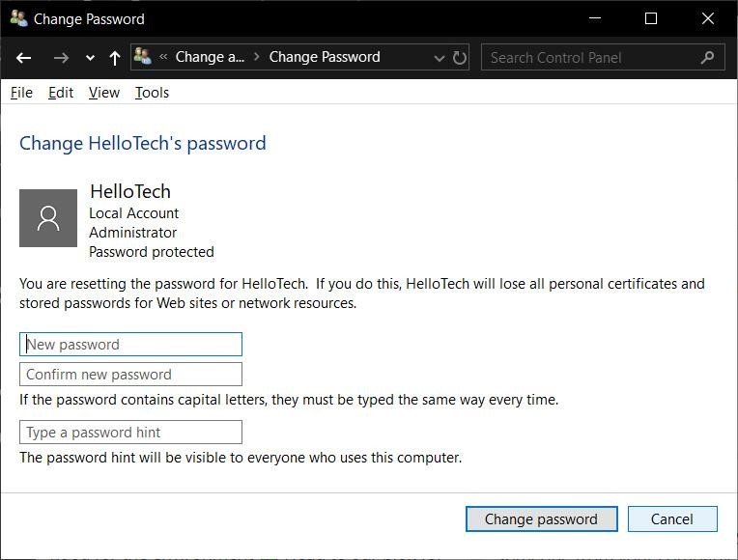Screen dimensions: 738x560
Task: Refresh the Control Panel page
Action: [460, 57]
